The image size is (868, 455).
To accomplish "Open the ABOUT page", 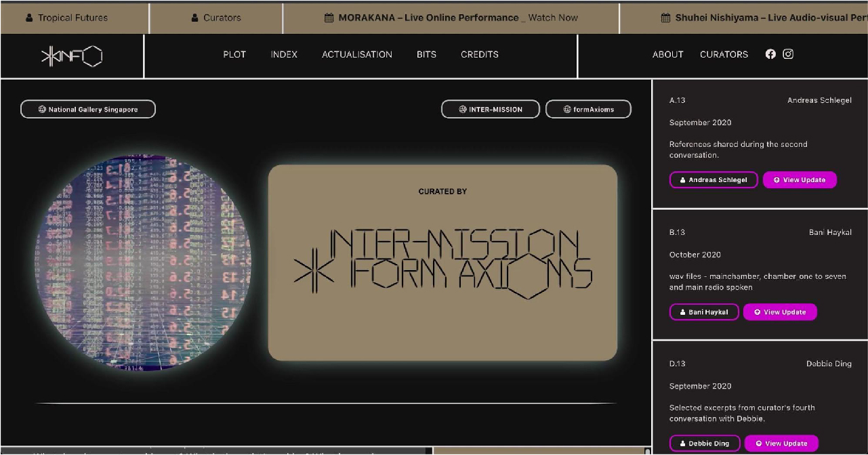I will pyautogui.click(x=668, y=54).
